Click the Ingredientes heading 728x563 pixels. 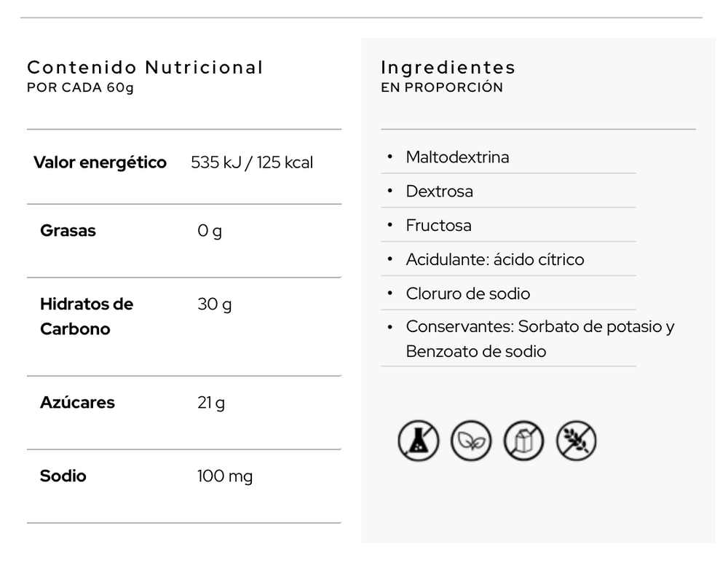448,68
